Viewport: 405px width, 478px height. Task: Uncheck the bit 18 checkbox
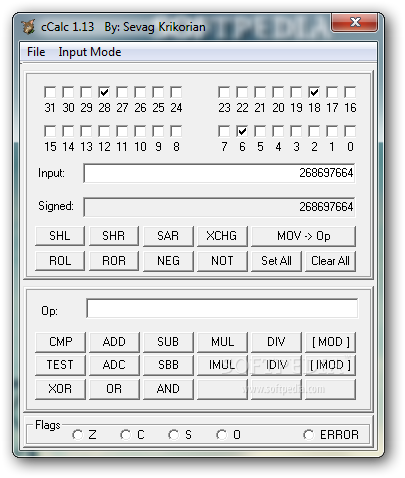[314, 92]
